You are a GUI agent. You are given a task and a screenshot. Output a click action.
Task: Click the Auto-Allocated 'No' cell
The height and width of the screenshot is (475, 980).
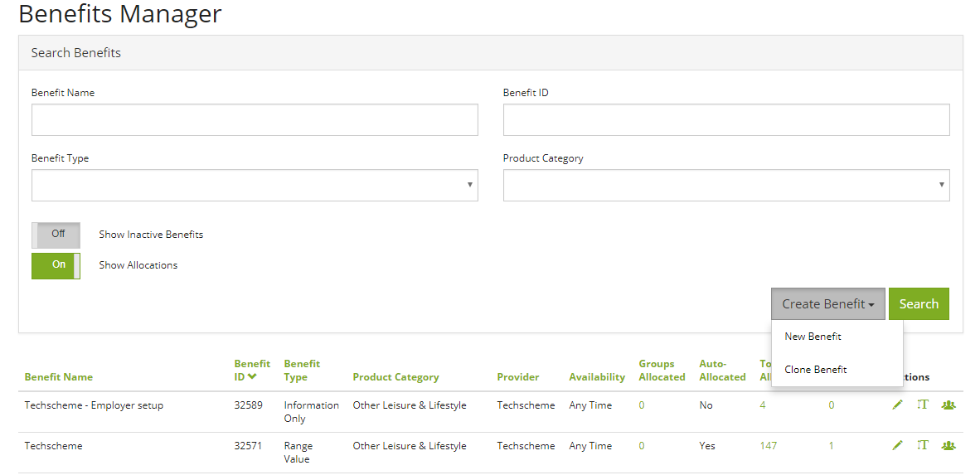706,405
